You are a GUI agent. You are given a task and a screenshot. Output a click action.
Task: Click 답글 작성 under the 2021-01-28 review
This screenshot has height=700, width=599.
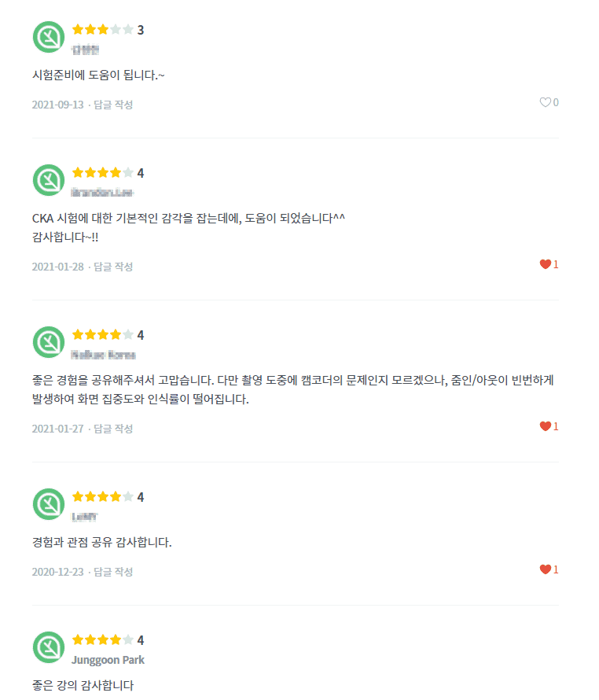113,267
